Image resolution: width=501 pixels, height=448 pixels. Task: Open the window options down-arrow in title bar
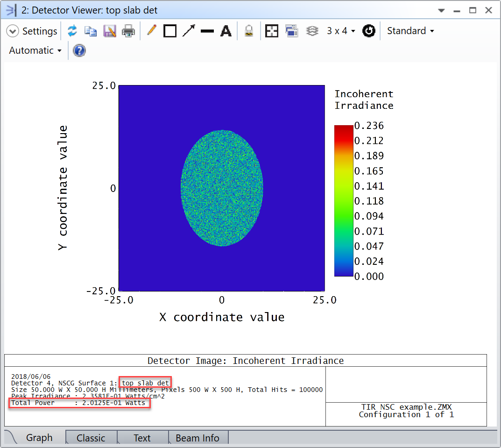point(442,11)
